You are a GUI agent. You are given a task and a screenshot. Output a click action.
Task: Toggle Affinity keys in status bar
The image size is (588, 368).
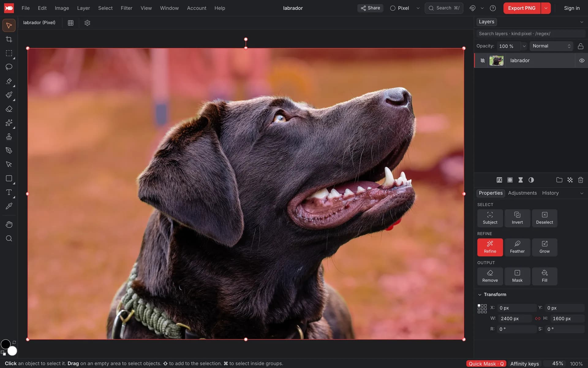[x=524, y=364]
